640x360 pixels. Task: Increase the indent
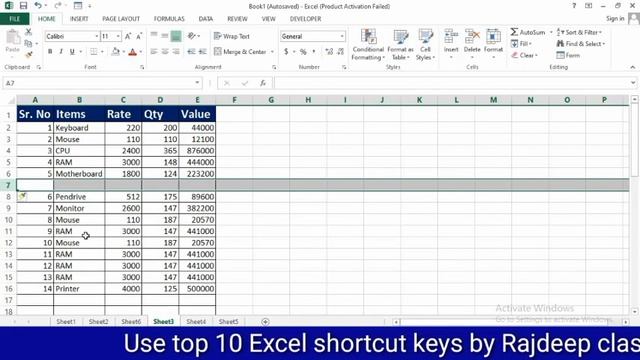coord(202,52)
